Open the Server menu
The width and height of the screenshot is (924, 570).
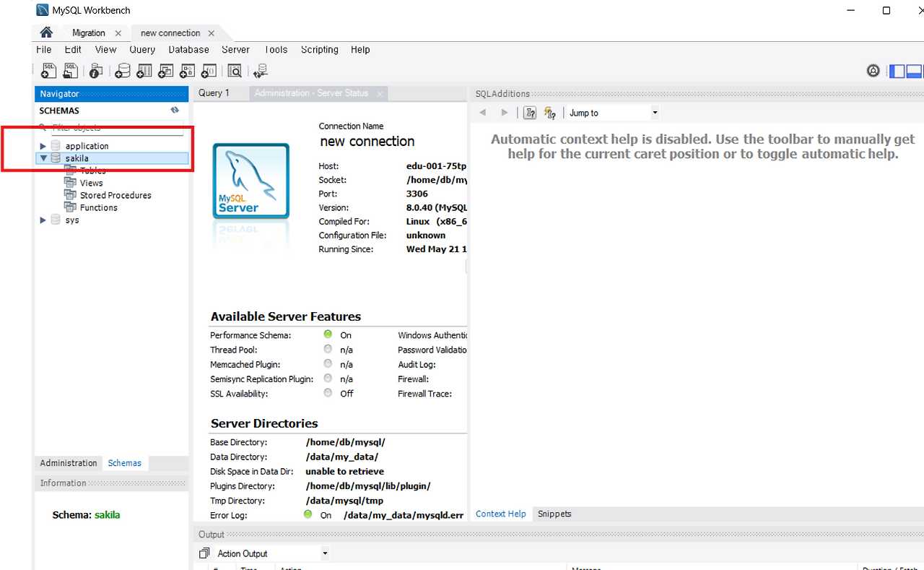(236, 50)
